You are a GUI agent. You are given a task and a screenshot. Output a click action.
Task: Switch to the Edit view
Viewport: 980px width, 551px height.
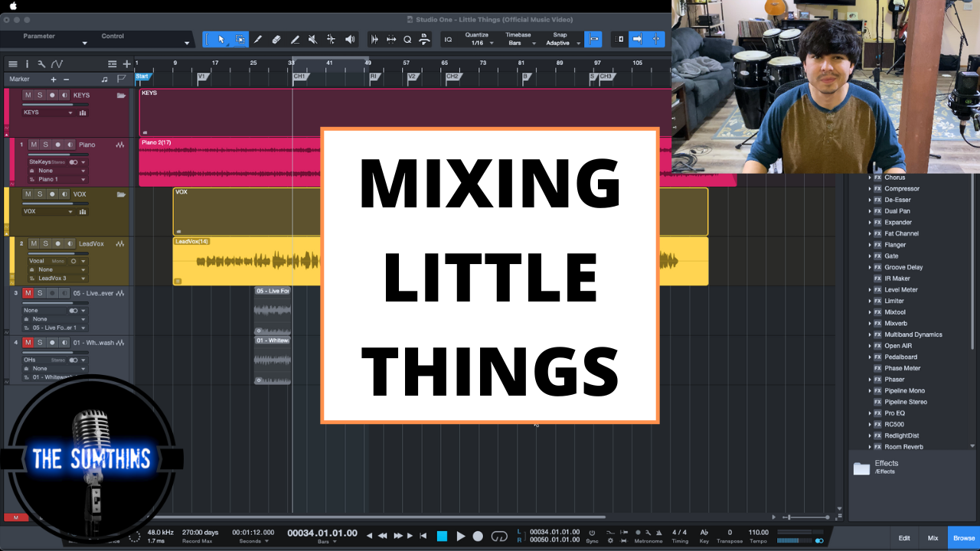(904, 538)
